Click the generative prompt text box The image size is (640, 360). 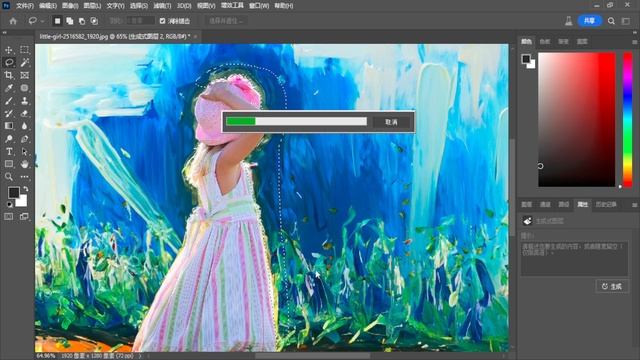(574, 258)
